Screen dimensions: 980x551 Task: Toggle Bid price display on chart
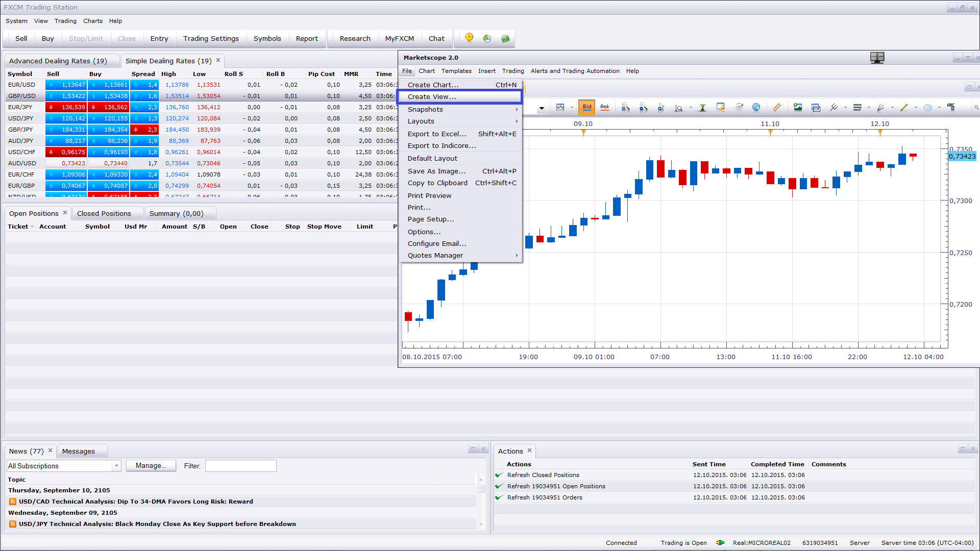[587, 107]
